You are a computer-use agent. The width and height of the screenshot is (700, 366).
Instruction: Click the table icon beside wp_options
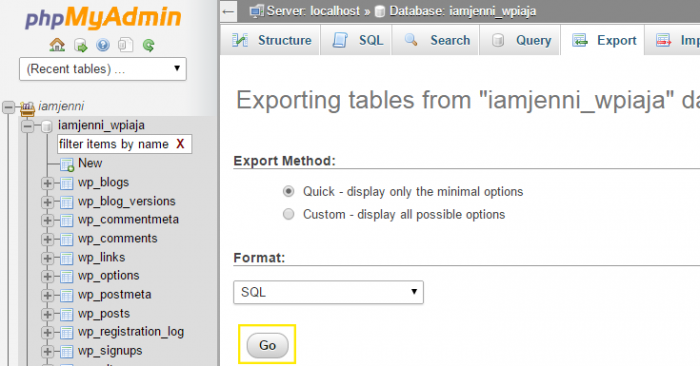[x=67, y=277]
